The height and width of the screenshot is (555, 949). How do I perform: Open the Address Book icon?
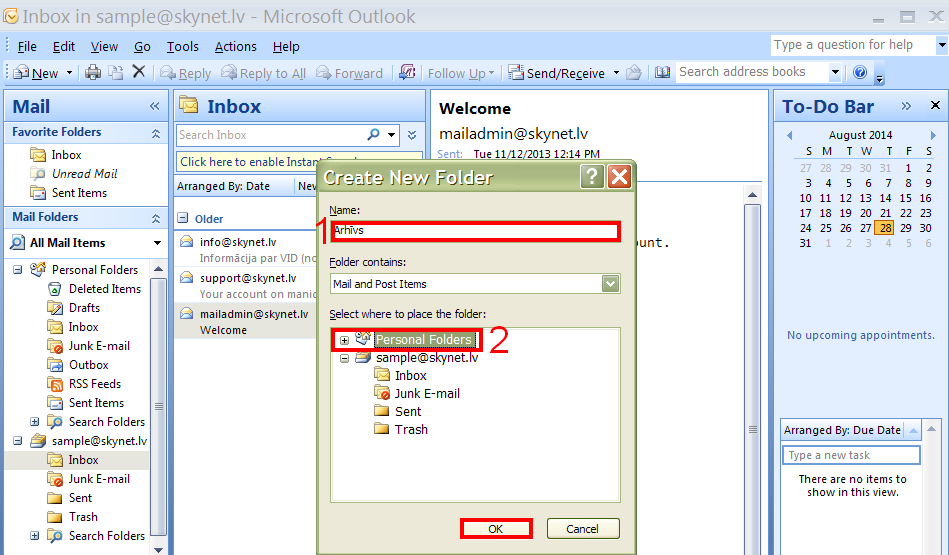[x=662, y=72]
